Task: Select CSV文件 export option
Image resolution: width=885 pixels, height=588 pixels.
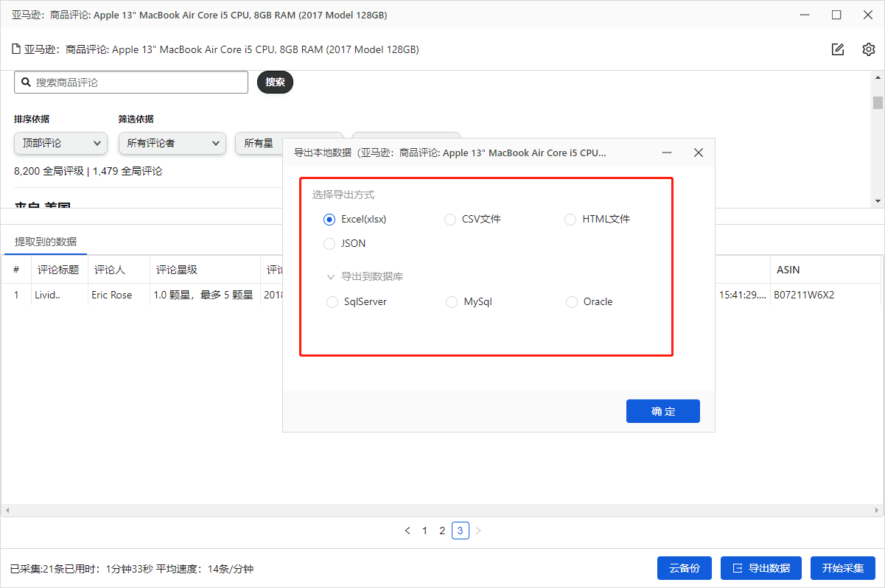Action: (x=472, y=219)
